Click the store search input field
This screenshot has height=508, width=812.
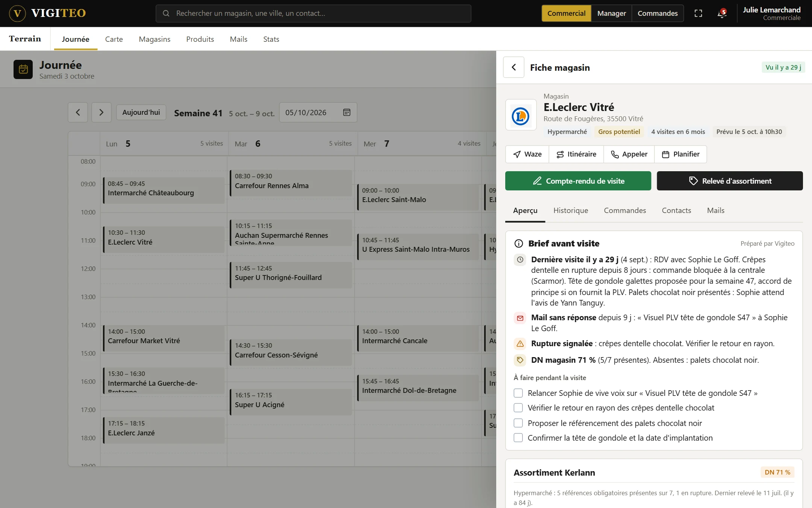click(314, 14)
